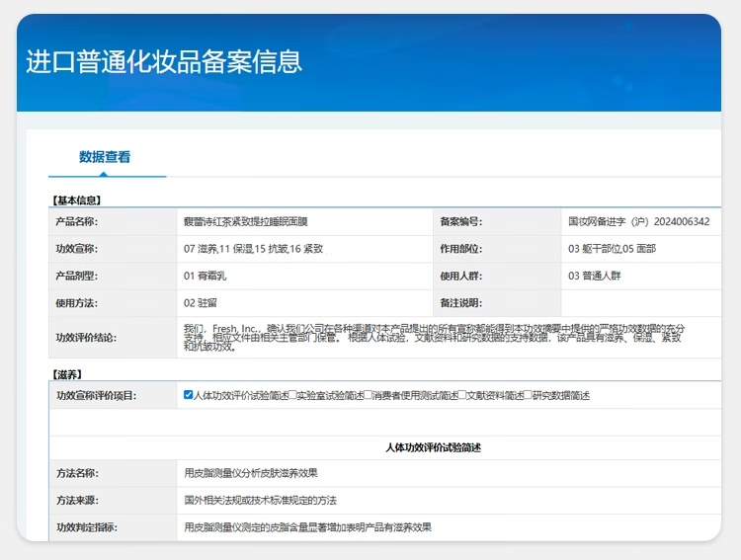Viewport: 741px width, 560px height.
Task: Open the 数据查看 tab
Action: pyautogui.click(x=105, y=157)
